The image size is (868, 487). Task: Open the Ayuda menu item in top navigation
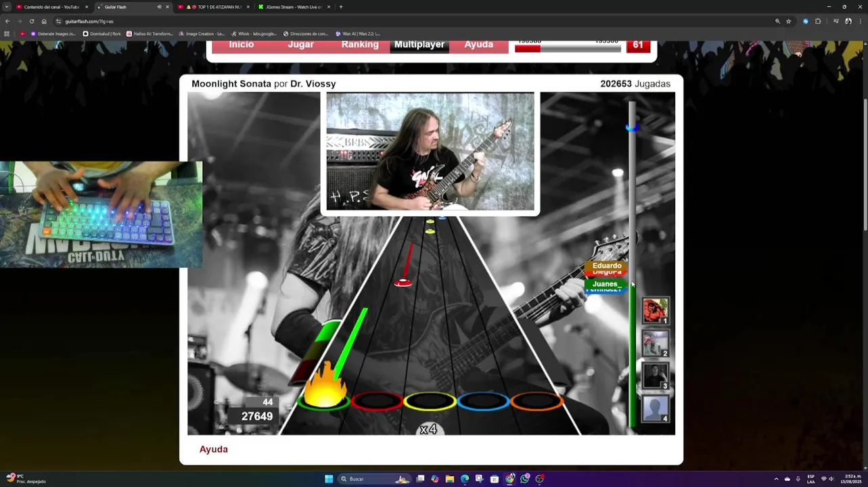click(479, 45)
